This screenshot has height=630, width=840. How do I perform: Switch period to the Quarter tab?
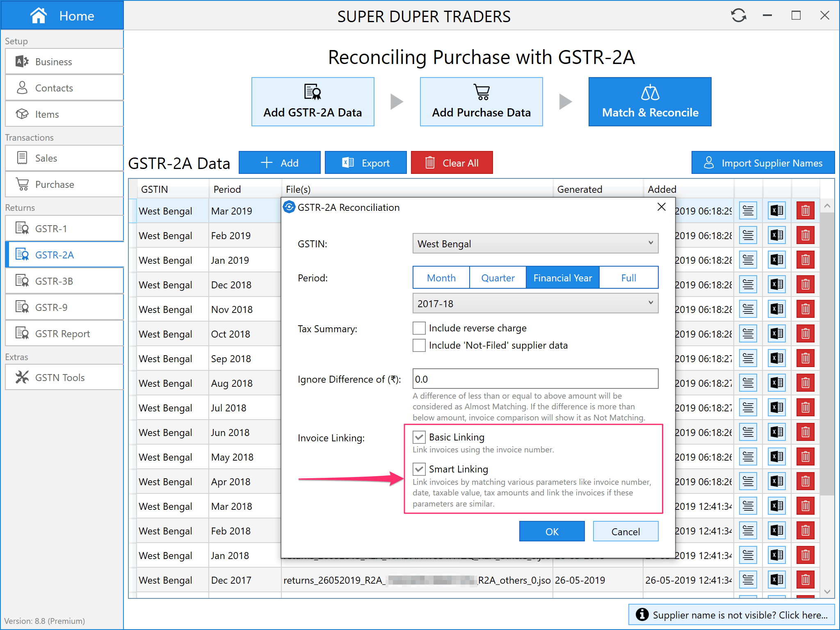pos(498,278)
